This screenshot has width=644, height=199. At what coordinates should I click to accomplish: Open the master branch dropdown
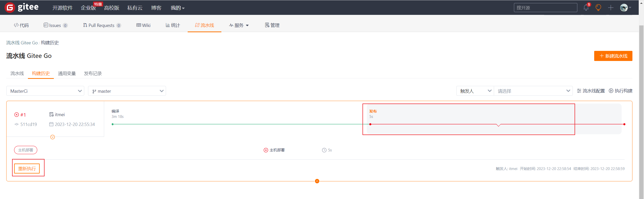point(127,91)
